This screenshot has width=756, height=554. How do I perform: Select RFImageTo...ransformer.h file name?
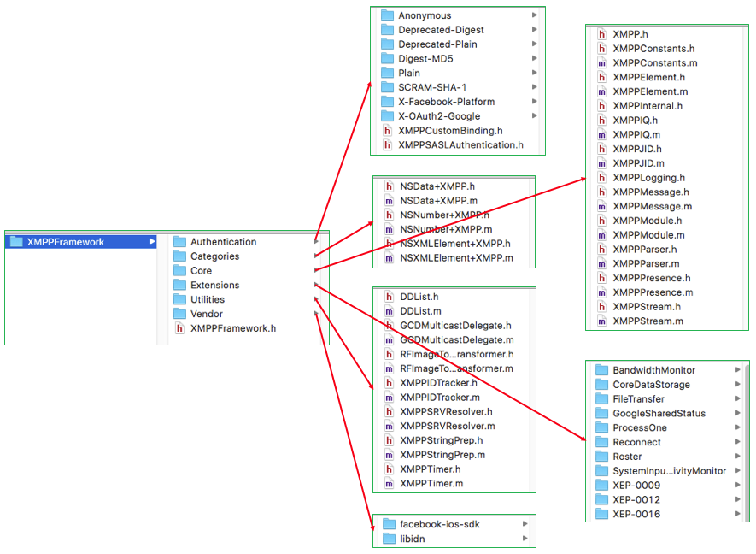click(456, 354)
